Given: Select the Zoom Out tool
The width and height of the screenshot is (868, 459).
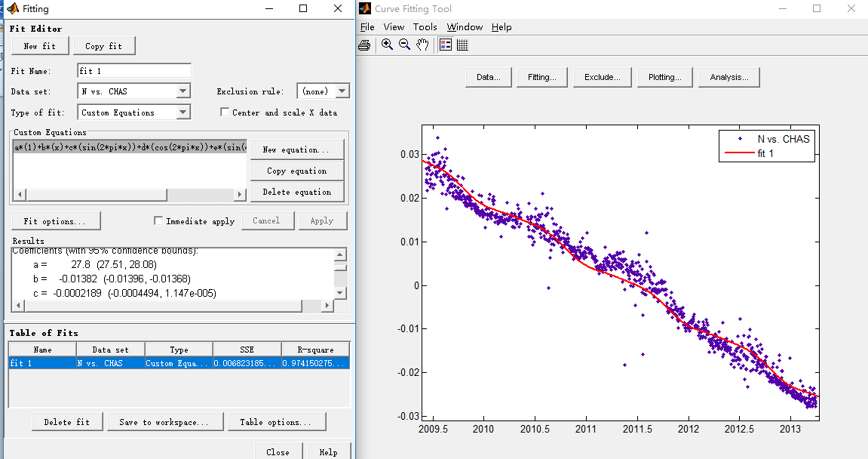Looking at the screenshot, I should pos(404,45).
